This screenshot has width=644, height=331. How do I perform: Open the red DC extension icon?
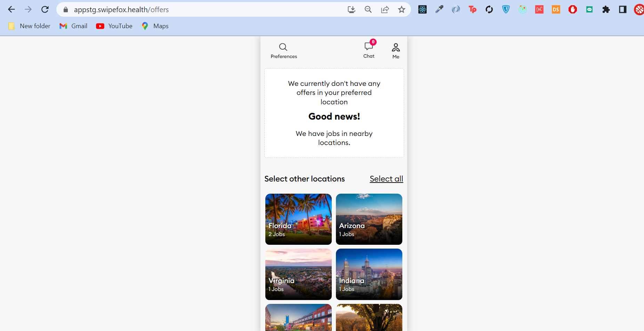[x=539, y=9]
